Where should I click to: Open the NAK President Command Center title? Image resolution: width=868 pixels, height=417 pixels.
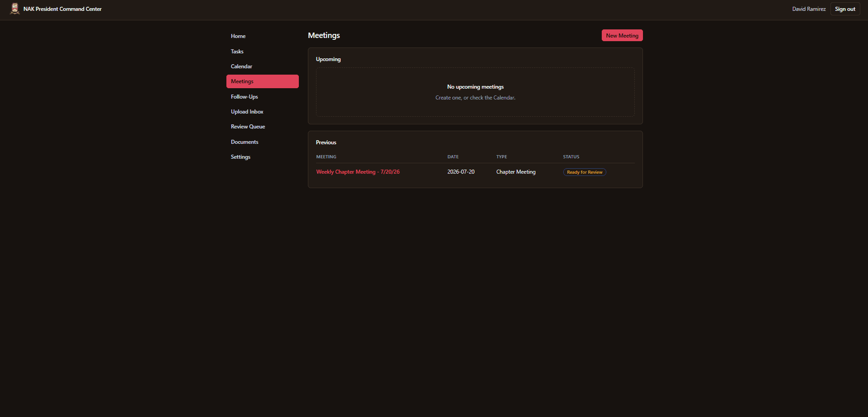62,9
